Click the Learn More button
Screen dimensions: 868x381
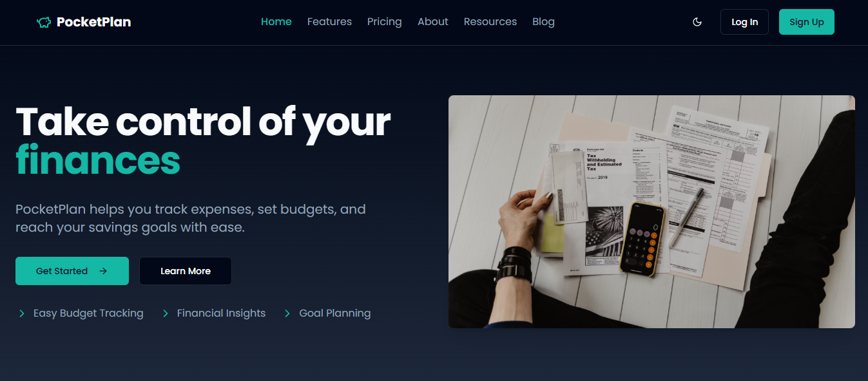pos(186,271)
